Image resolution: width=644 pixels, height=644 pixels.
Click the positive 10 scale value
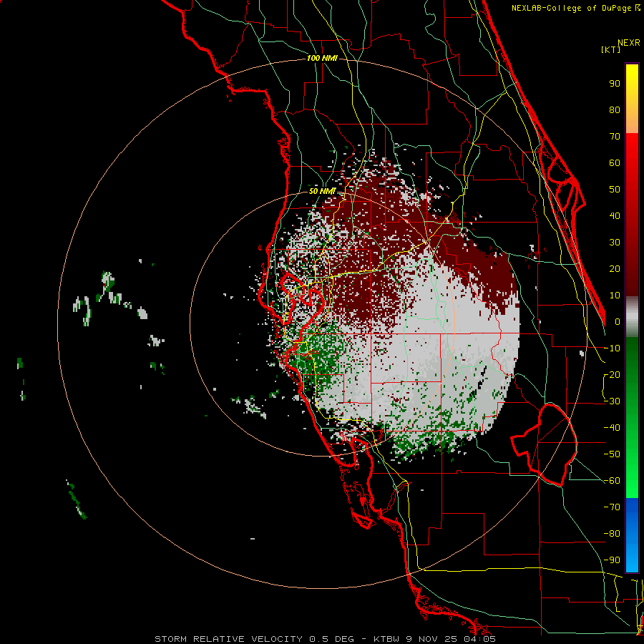pos(615,296)
